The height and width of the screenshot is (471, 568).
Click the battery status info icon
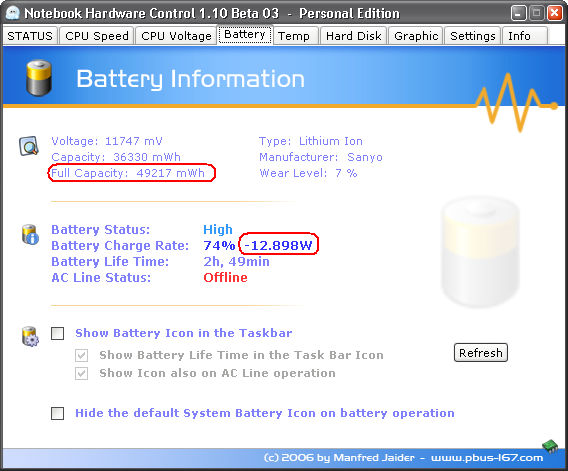tap(30, 234)
